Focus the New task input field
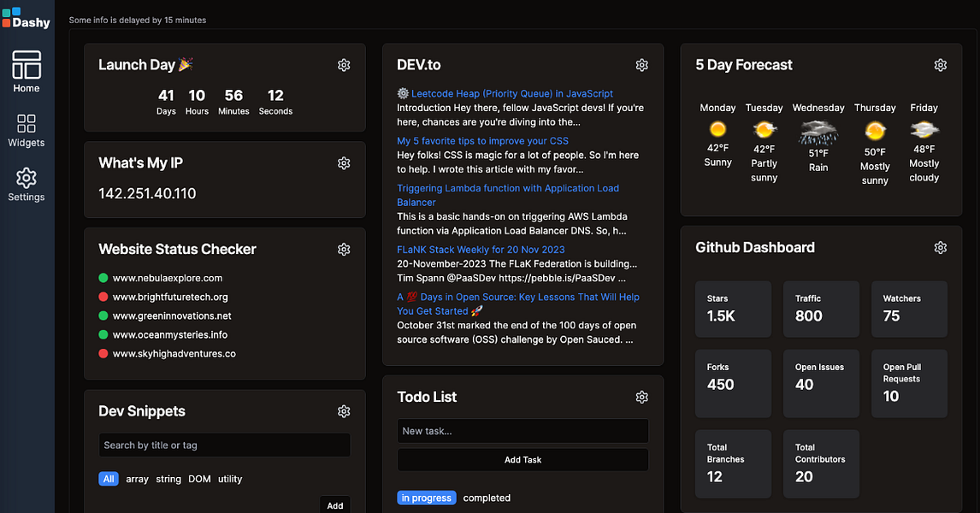 tap(522, 431)
